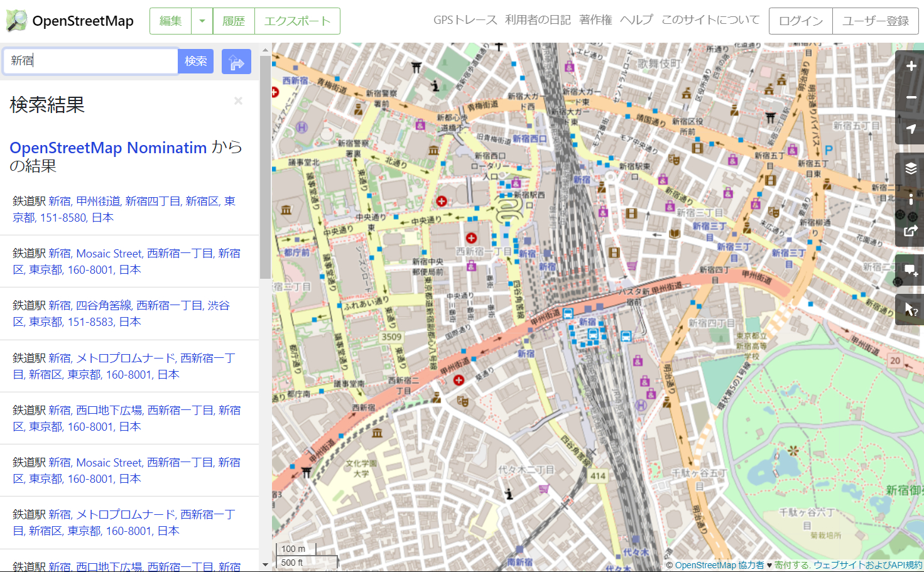Click the 新宿五丁目 map label
Viewport: 924px width, 572px height.
click(x=856, y=126)
